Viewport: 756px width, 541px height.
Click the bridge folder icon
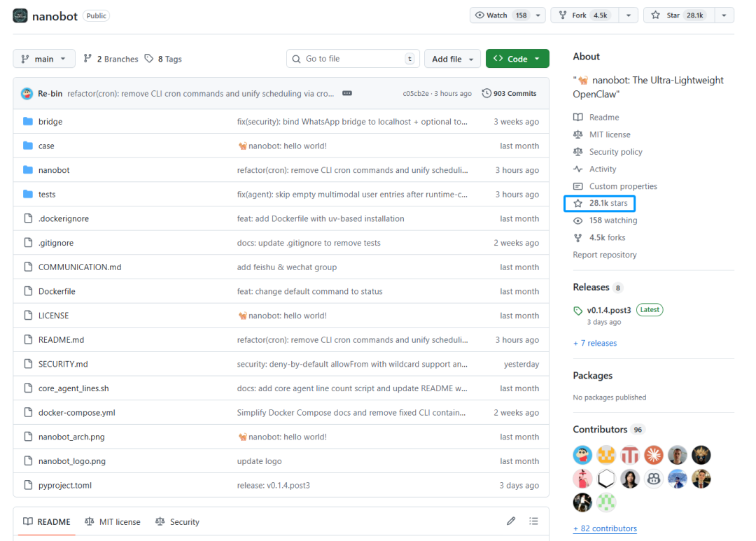pos(28,122)
